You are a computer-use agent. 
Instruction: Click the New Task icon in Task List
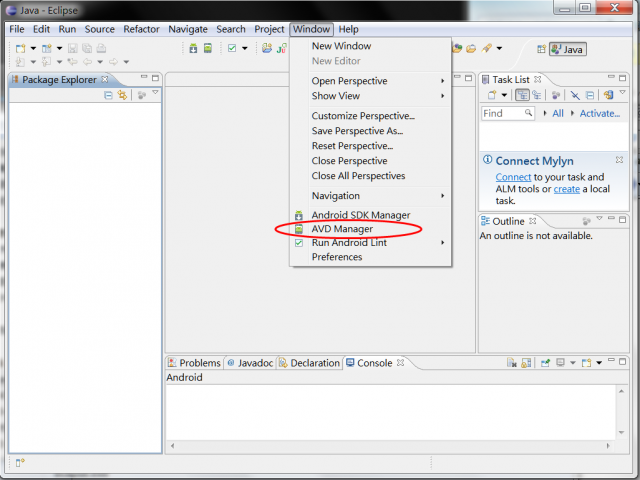pos(492,95)
